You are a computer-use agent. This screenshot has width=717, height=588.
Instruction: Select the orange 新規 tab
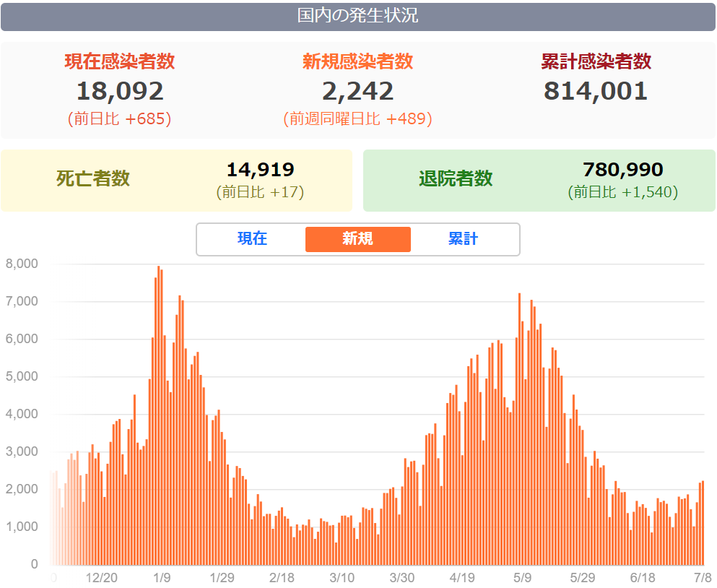(357, 239)
